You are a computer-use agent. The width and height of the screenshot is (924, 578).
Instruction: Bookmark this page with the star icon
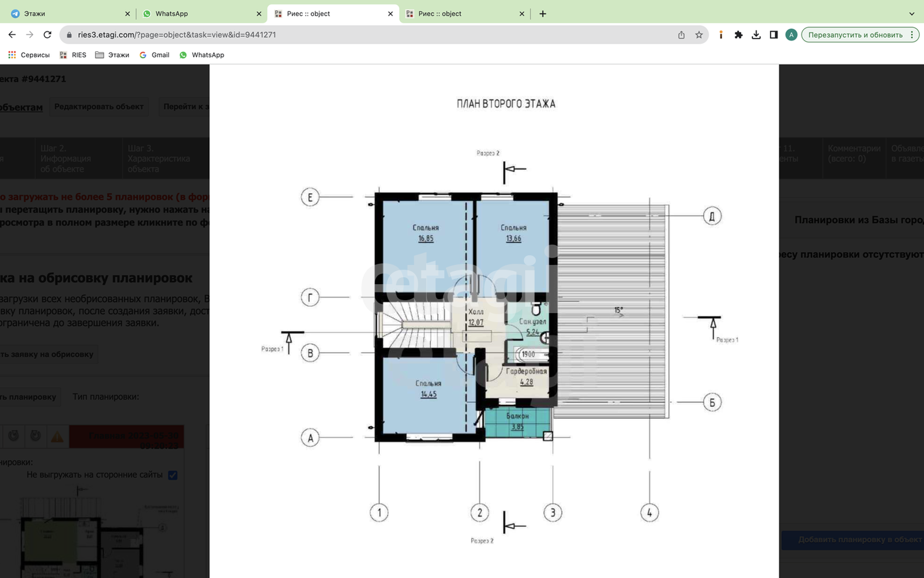(699, 35)
